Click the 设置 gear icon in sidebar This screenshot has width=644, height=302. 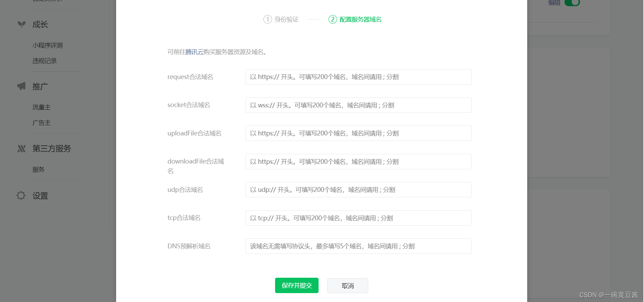21,195
